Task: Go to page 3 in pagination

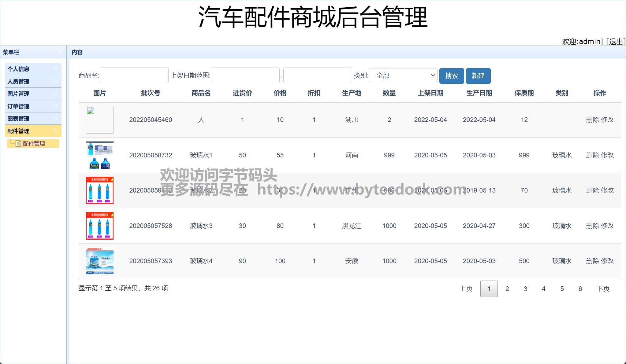Action: pos(525,289)
